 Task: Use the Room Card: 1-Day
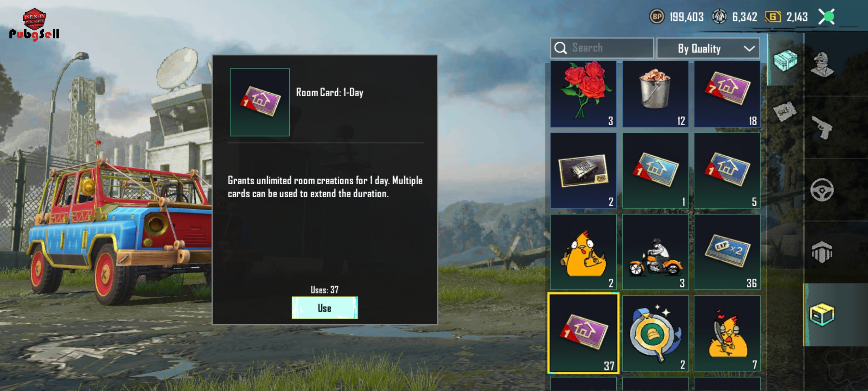(325, 308)
